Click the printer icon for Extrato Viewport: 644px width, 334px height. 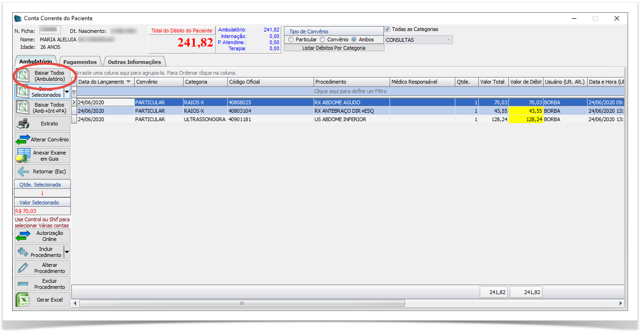click(23, 124)
